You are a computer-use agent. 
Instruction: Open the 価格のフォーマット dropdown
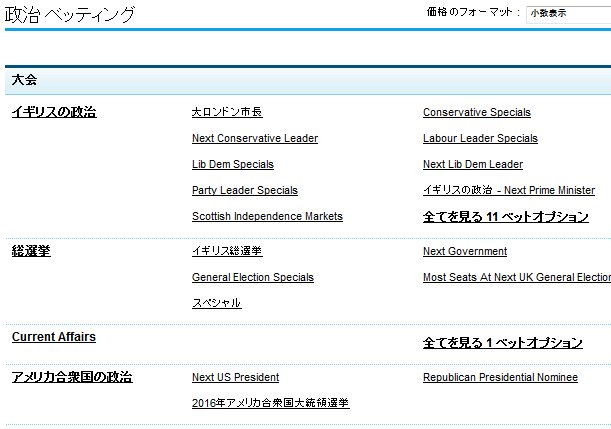[x=568, y=13]
